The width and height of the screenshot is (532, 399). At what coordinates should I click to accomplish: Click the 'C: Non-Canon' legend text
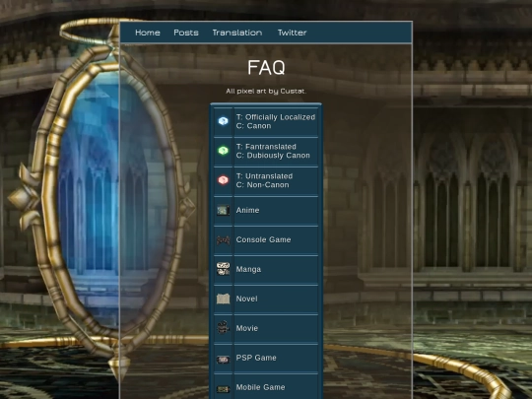tap(263, 185)
